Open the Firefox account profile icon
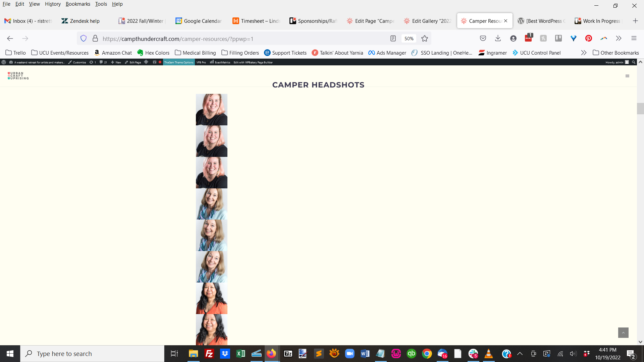The image size is (644, 362). (513, 38)
